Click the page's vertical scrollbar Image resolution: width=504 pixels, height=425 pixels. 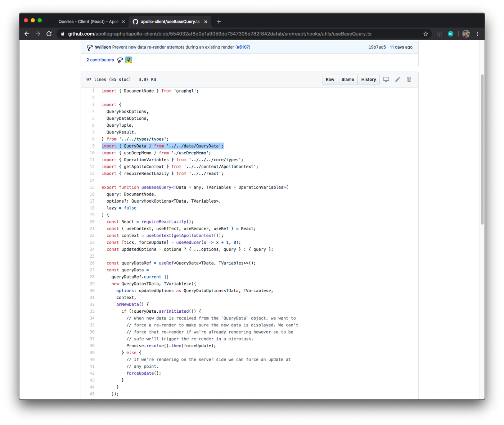point(482,149)
